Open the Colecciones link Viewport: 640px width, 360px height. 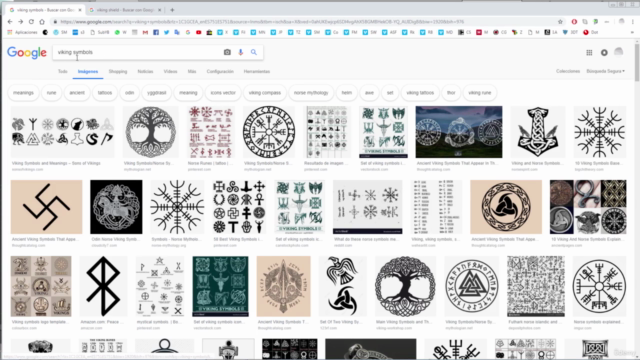tap(568, 71)
